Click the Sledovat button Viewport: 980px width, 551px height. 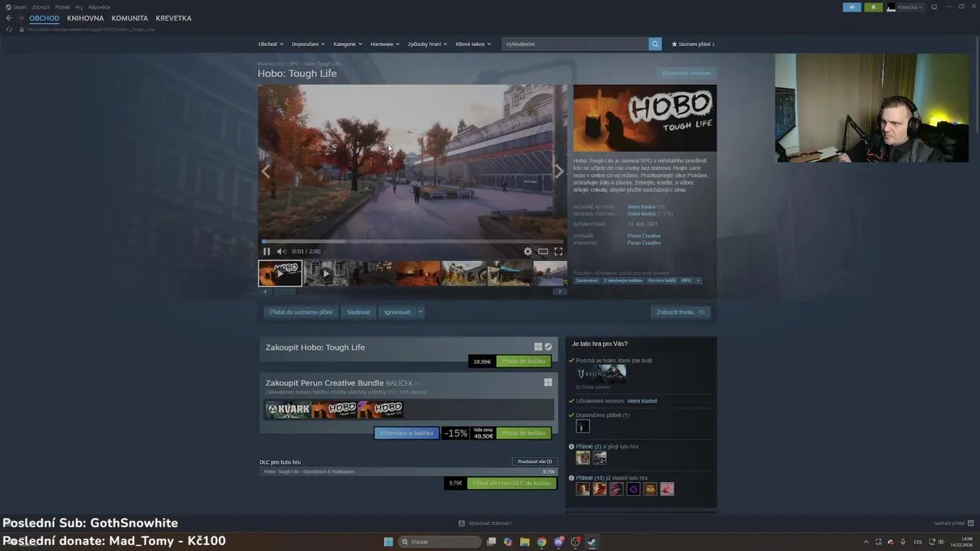358,312
